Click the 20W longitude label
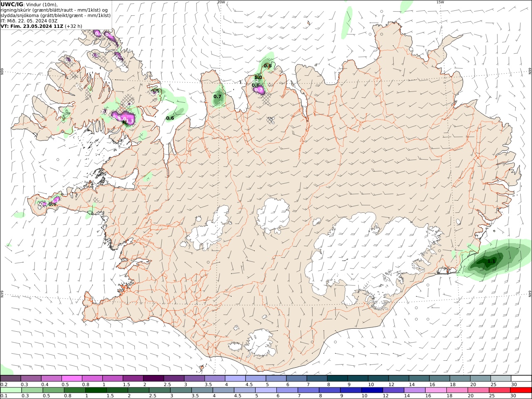The width and height of the screenshot is (532, 399). point(221,2)
